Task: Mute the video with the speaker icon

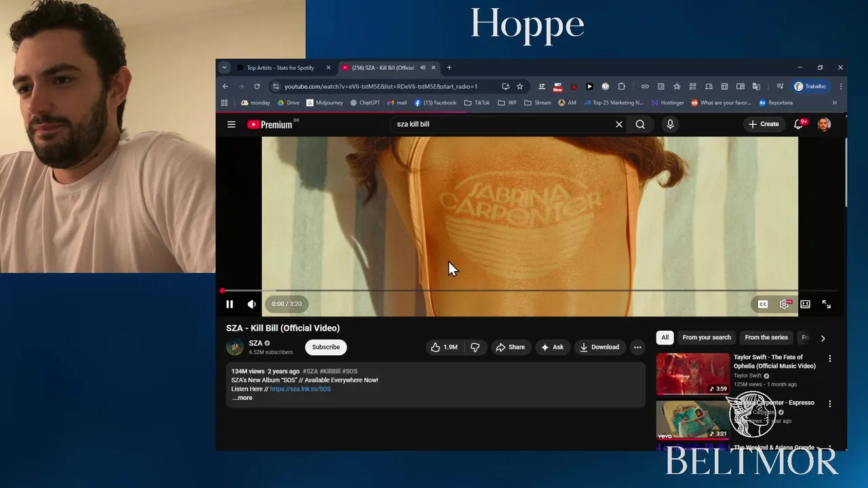Action: pyautogui.click(x=252, y=304)
